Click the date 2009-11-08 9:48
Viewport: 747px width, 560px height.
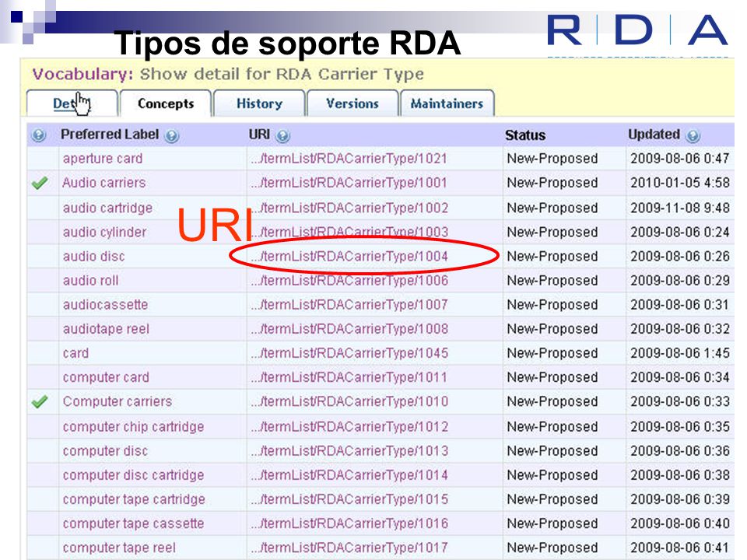[680, 208]
